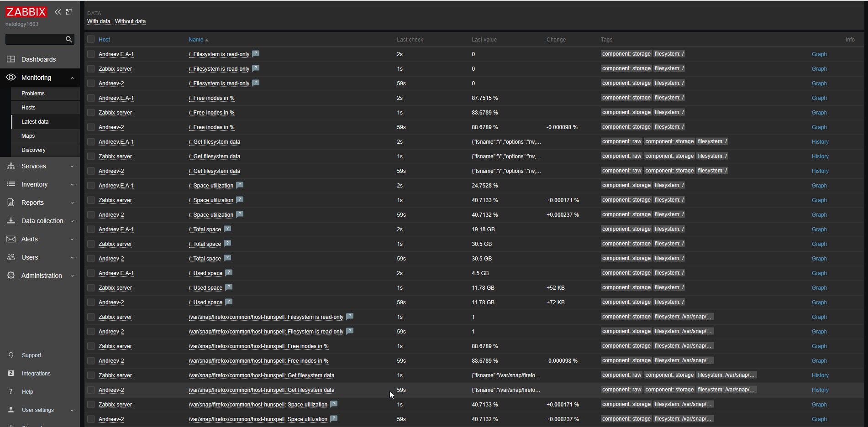Check the Zabbix server Filesystem is read-only row
The height and width of the screenshot is (427, 868).
click(x=90, y=69)
